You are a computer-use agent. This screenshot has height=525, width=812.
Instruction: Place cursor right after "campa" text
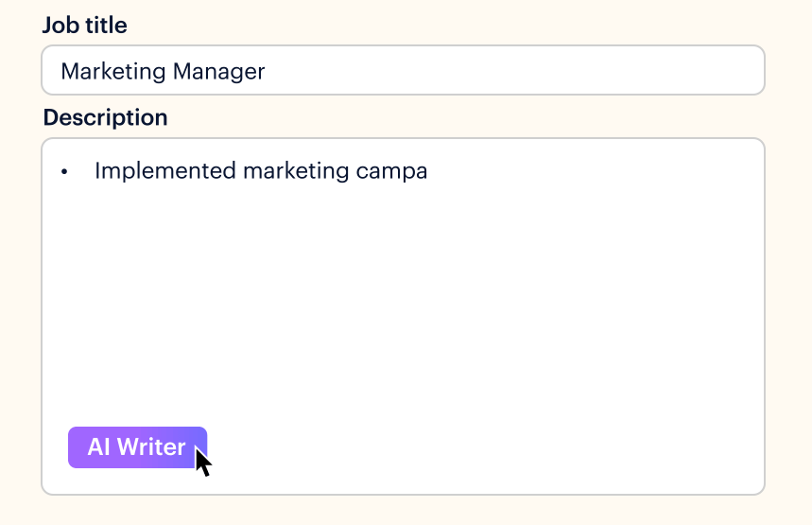[x=429, y=171]
